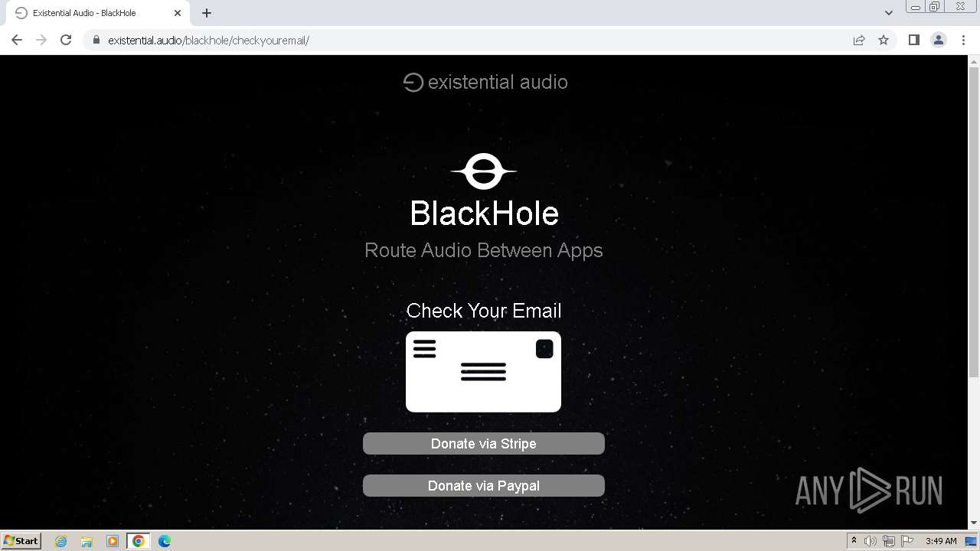Open File Explorer folder in taskbar
Image resolution: width=980 pixels, height=551 pixels.
tap(87, 541)
